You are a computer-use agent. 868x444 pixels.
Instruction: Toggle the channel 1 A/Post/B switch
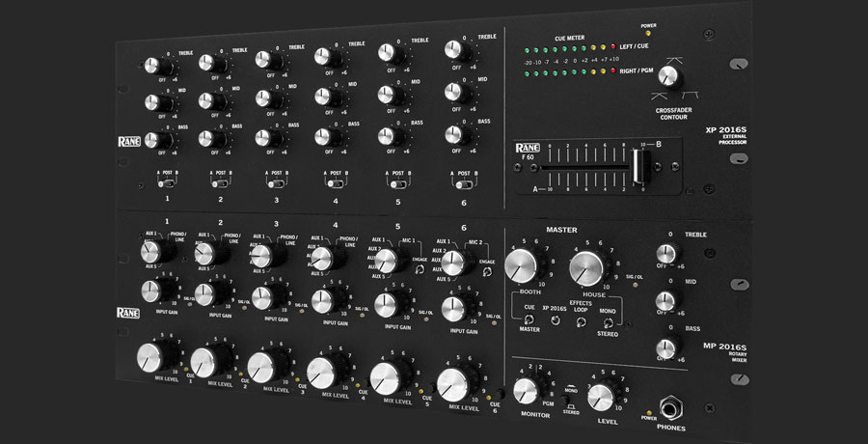tap(166, 182)
